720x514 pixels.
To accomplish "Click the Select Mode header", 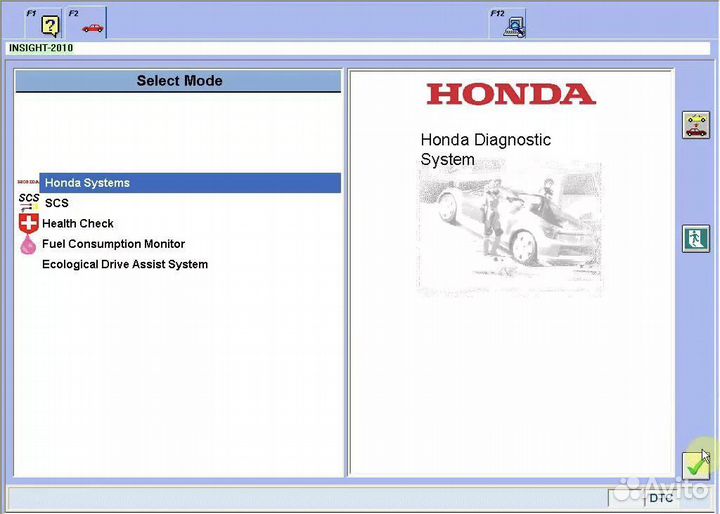I will click(178, 81).
